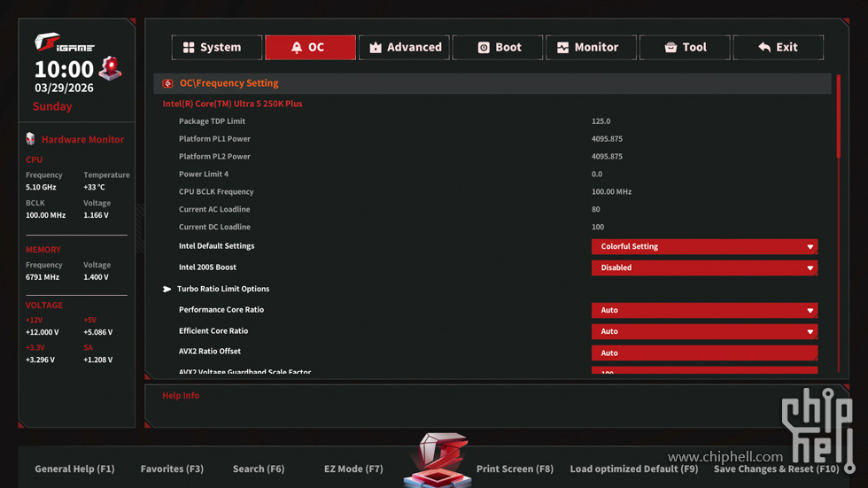Click the Disabled dropdown arrow
Image resolution: width=868 pixels, height=488 pixels.
[x=810, y=267]
